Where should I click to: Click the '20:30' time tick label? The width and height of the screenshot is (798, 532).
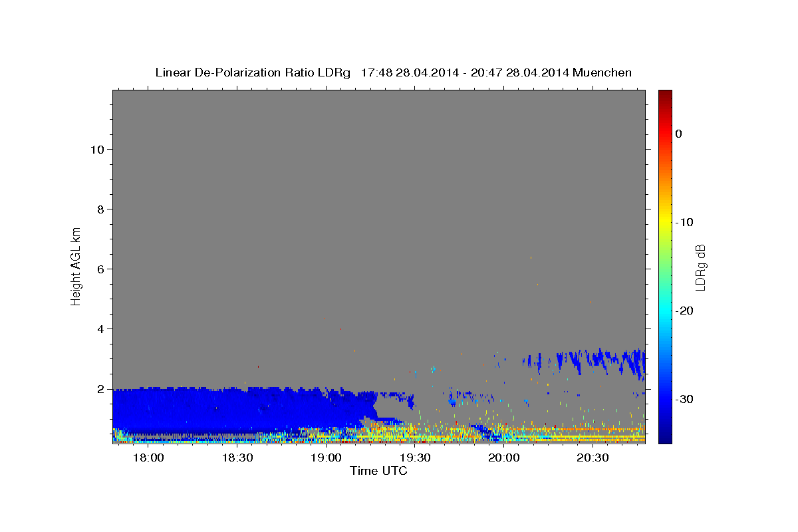click(593, 458)
